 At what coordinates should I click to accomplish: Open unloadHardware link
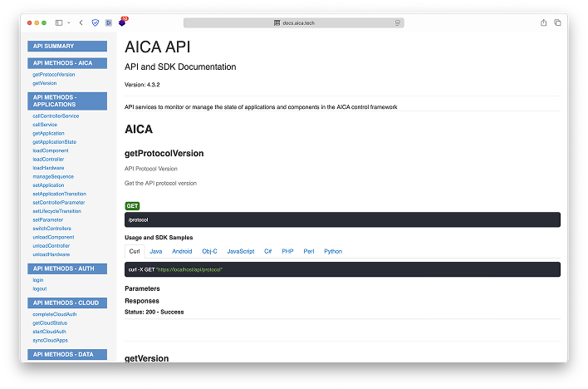[x=51, y=254]
